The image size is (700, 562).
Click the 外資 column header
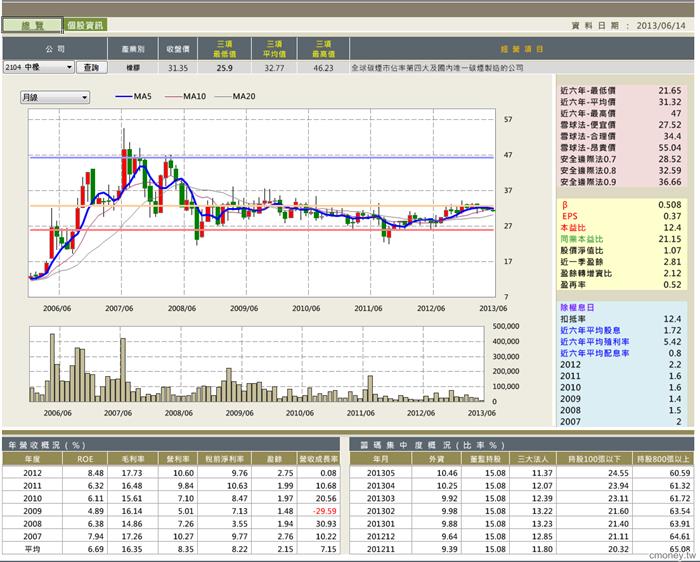(x=436, y=459)
